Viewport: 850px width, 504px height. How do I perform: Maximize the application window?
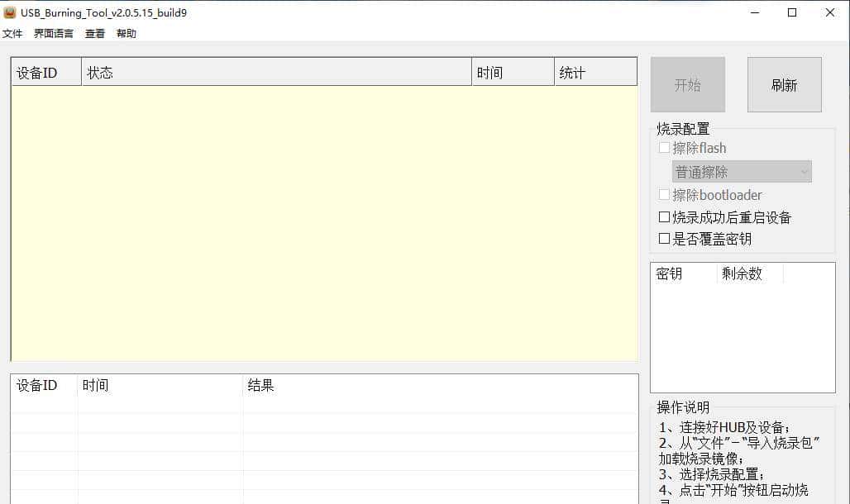[x=792, y=12]
